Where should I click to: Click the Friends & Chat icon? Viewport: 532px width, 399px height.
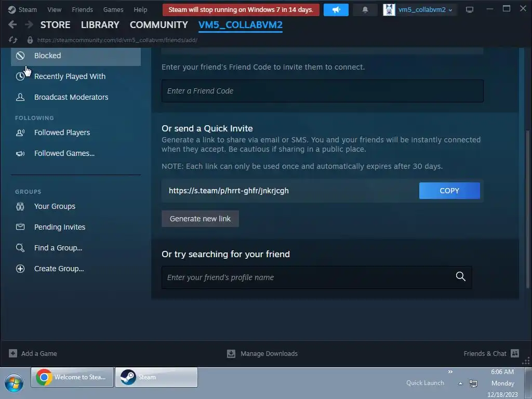pyautogui.click(x=515, y=353)
